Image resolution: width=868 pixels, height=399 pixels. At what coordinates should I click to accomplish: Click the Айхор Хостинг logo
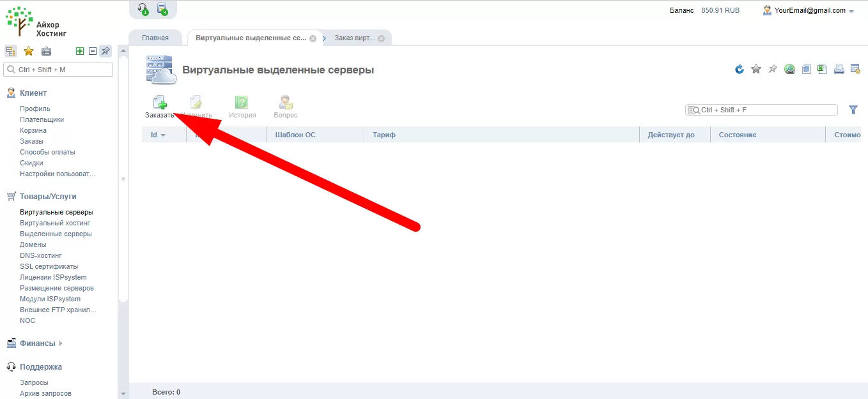36,21
